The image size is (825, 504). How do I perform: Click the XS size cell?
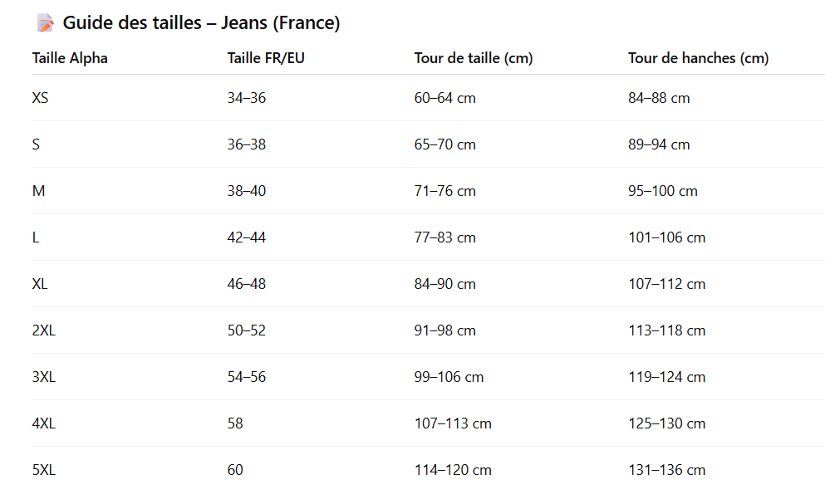40,98
